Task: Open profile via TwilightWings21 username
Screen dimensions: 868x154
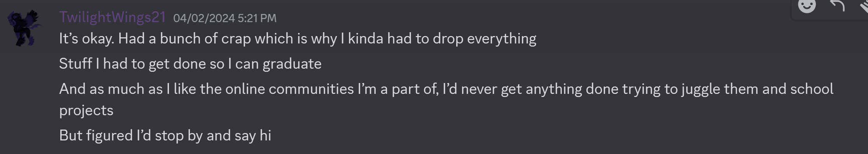Action: coord(112,17)
